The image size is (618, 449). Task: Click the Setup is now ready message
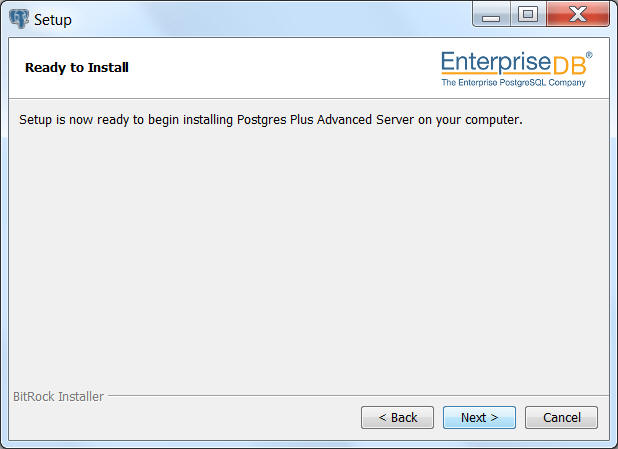tap(271, 119)
